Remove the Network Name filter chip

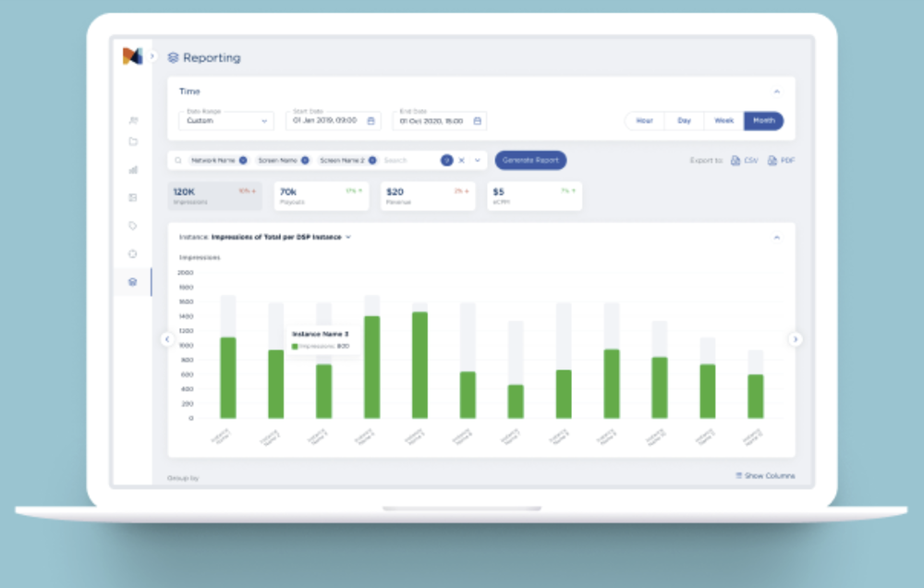tap(243, 161)
